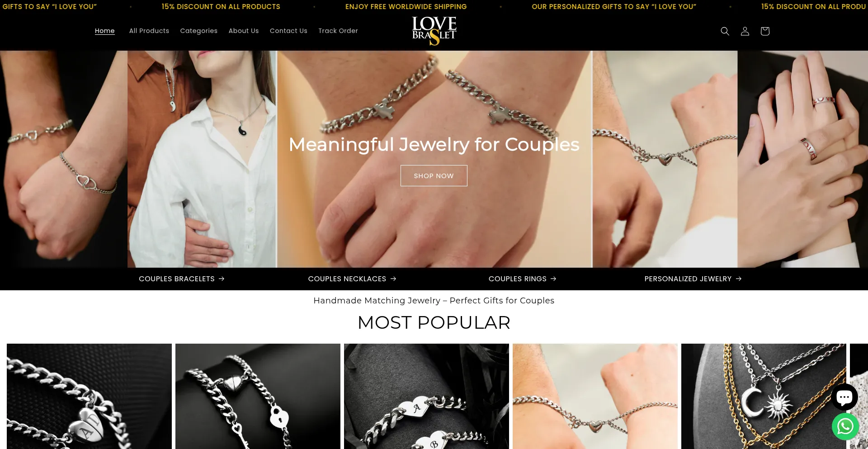This screenshot has height=449, width=868.
Task: Open the Couples Necklaces collection link
Action: 352,279
